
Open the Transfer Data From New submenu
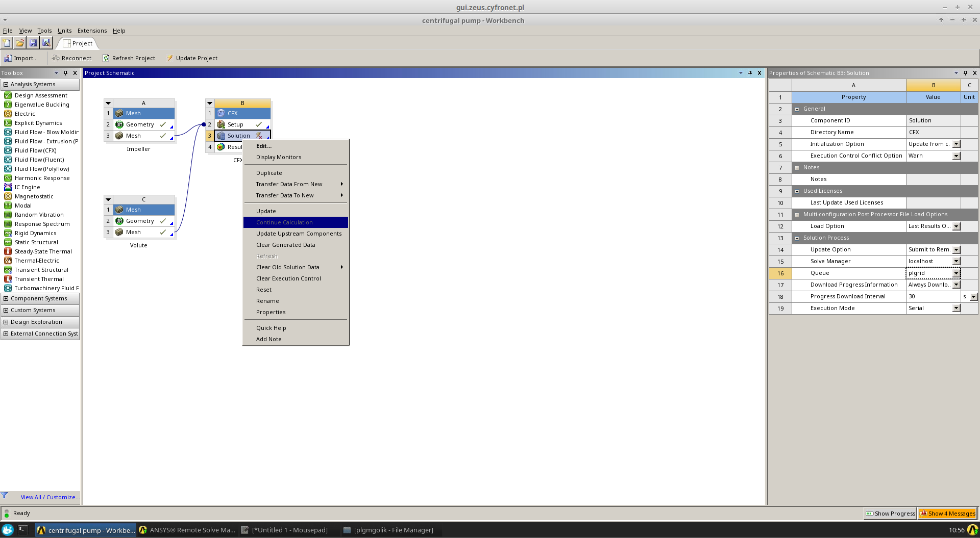pyautogui.click(x=296, y=184)
